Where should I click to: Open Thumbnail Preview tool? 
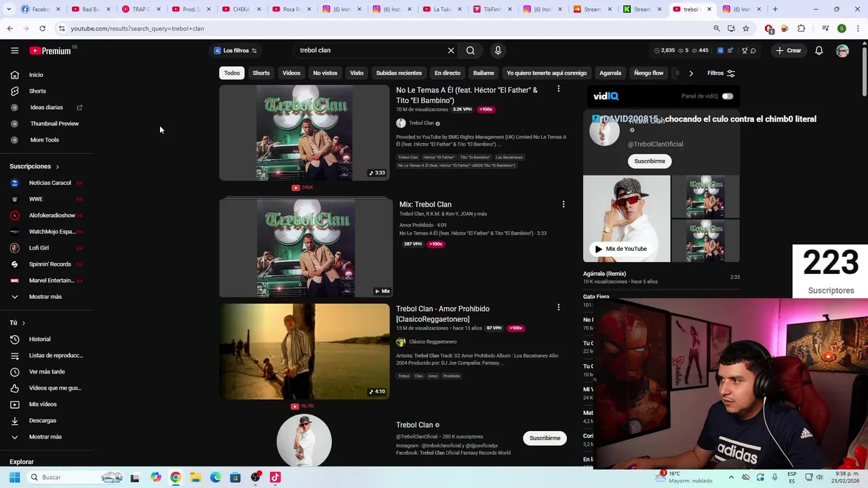pos(54,123)
